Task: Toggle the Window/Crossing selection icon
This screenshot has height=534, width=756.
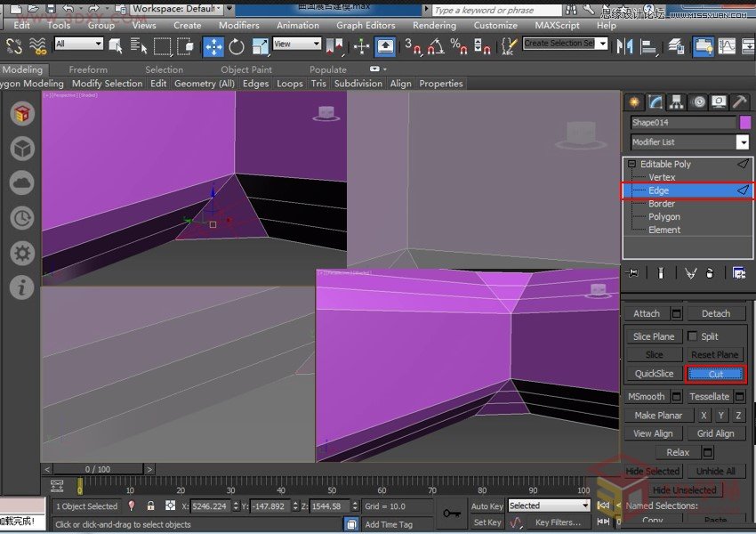Action: tap(185, 47)
